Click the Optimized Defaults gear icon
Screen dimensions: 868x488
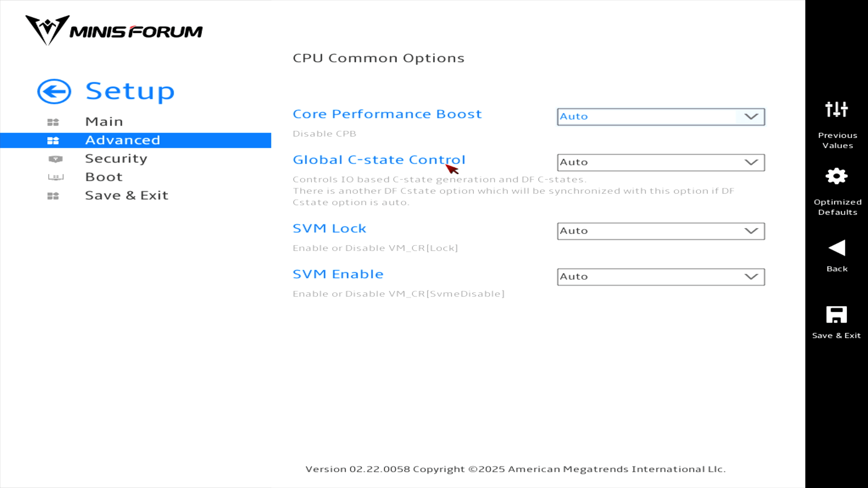click(x=836, y=176)
